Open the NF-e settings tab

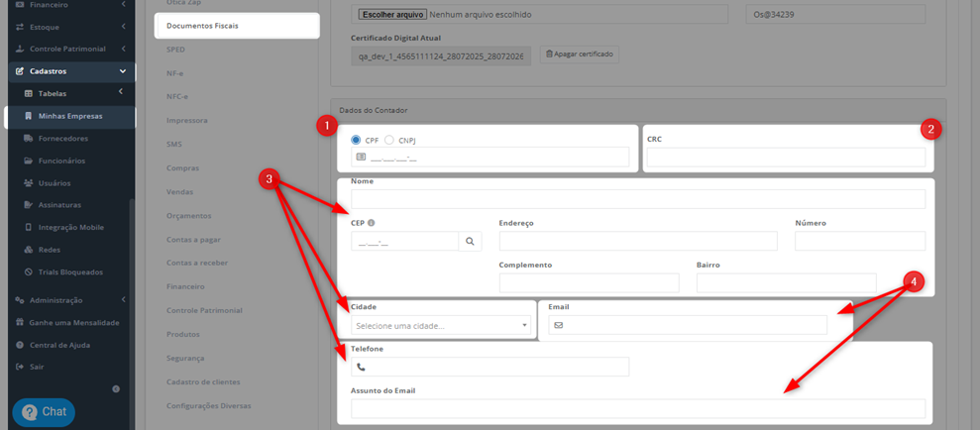click(x=175, y=73)
